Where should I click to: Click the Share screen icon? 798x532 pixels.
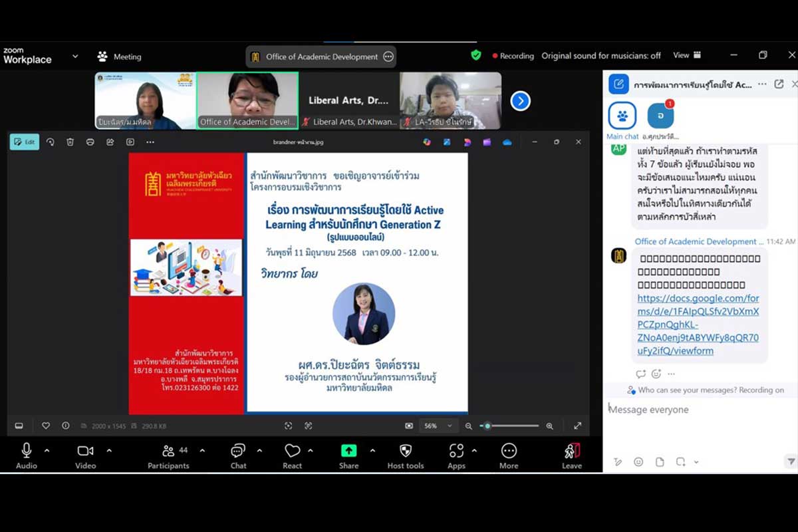point(348,452)
